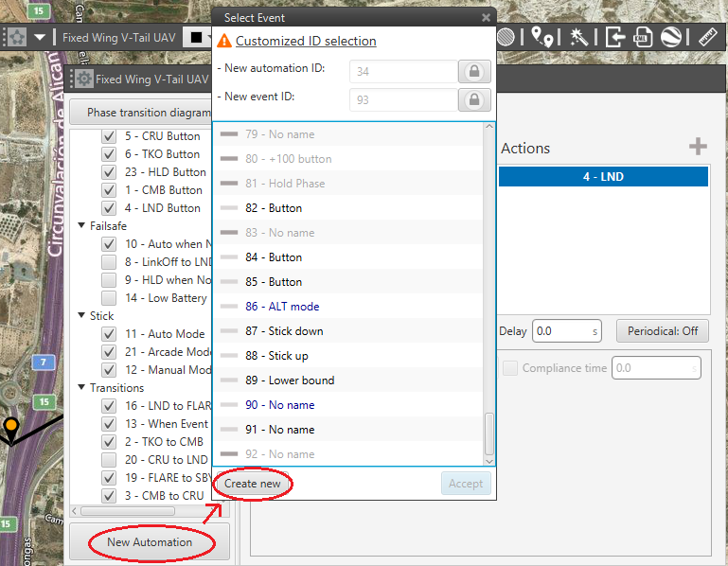The width and height of the screenshot is (728, 566).
Task: Toggle 3 - CMB to CRU checkbox
Action: pos(109,496)
